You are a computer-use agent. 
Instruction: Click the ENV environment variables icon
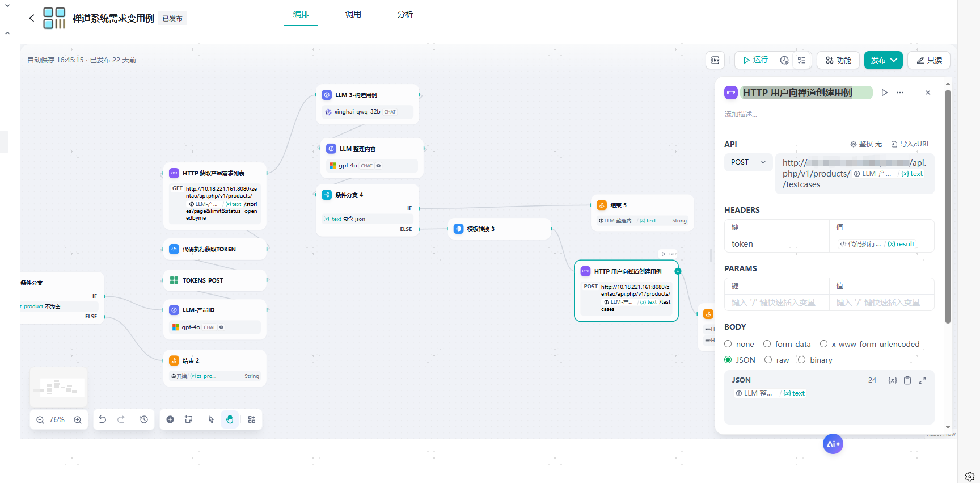pos(715,60)
